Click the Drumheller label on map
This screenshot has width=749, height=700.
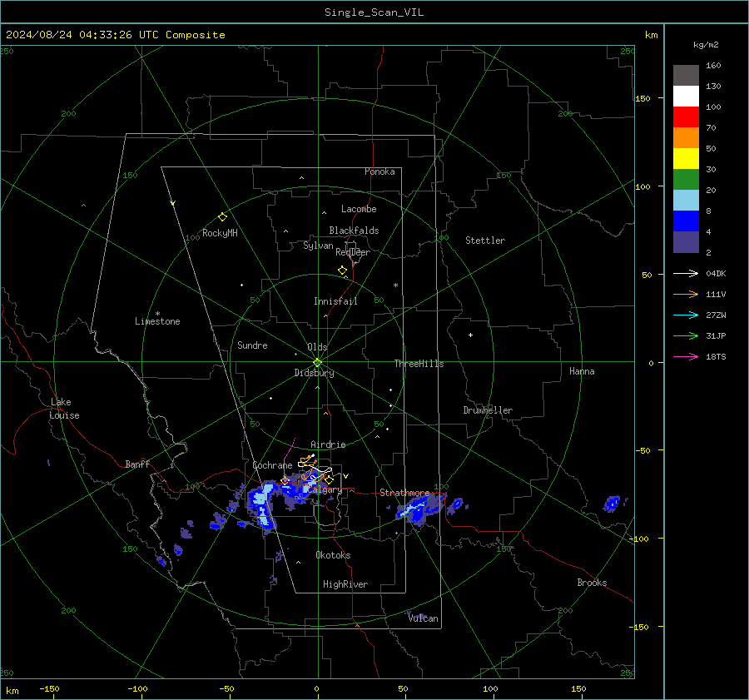pyautogui.click(x=488, y=410)
